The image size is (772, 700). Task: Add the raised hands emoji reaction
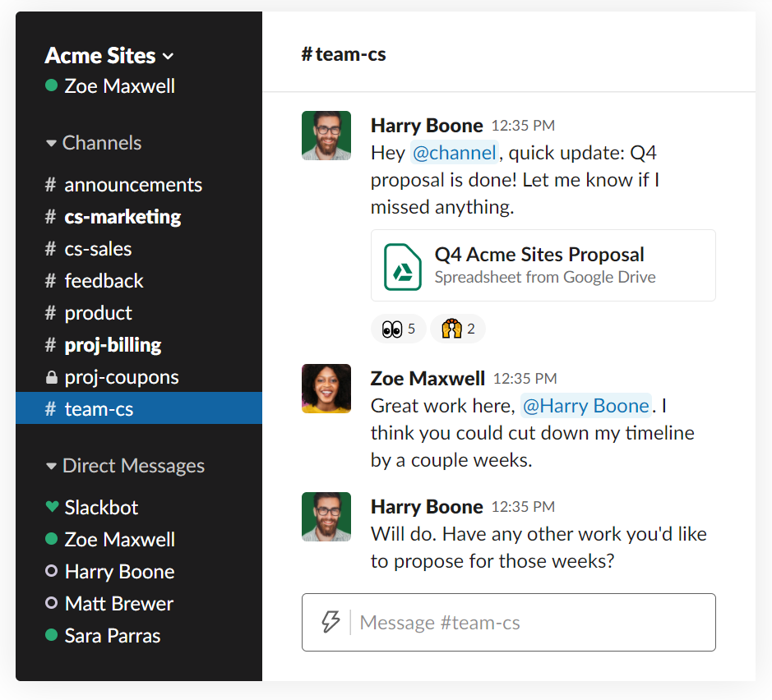(458, 329)
